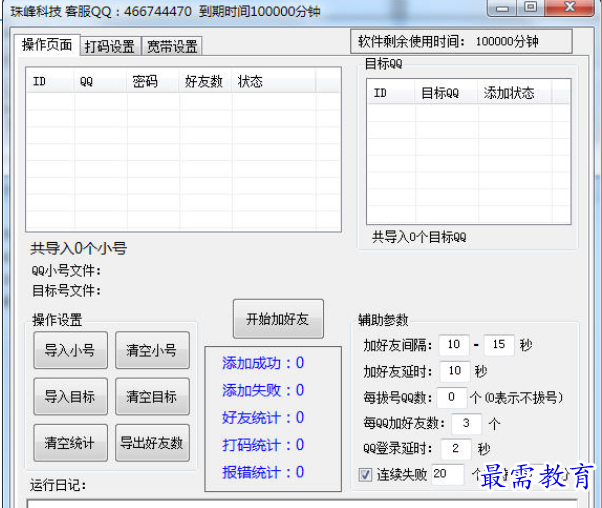
Task: Click ID column header in 目标QQ list
Action: tap(391, 93)
